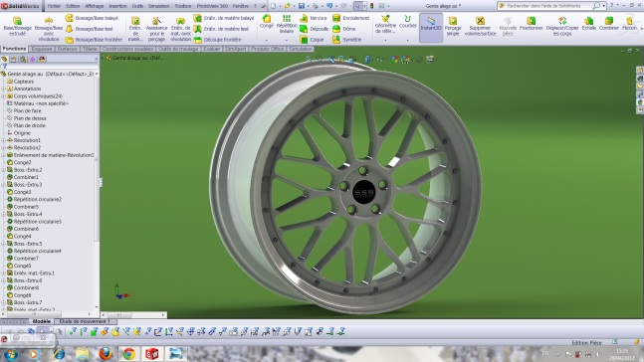
Task: Open Assistance pour le perçage
Action: [156, 29]
